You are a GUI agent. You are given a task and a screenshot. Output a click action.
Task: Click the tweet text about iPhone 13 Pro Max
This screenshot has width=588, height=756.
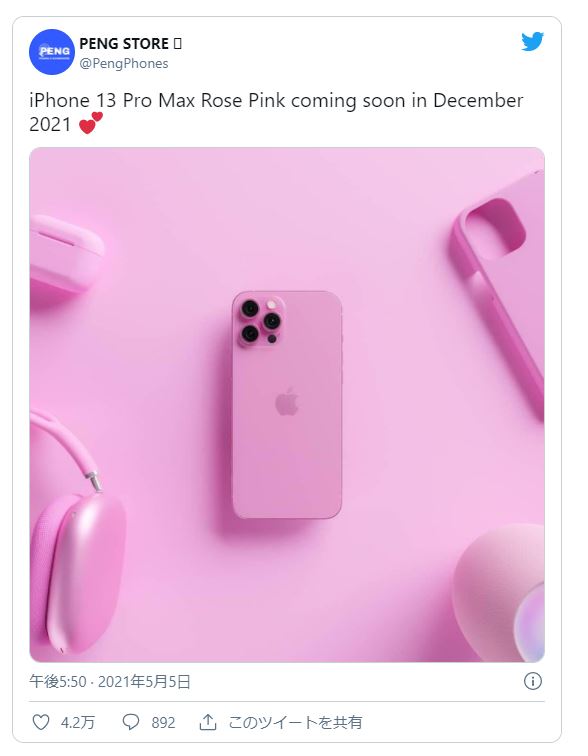click(276, 112)
